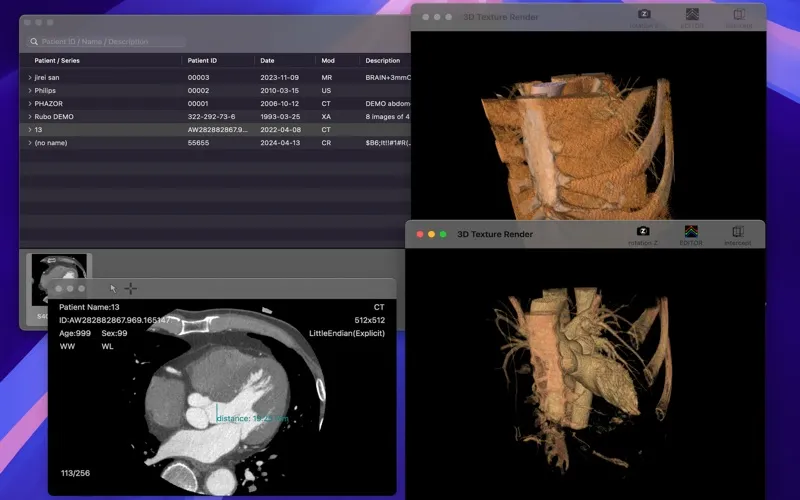The width and height of the screenshot is (800, 500).
Task: Click the XA modality cell
Action: (x=327, y=117)
